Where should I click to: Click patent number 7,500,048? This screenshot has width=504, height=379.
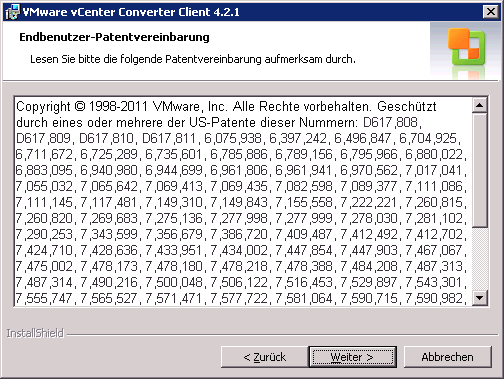pos(174,282)
